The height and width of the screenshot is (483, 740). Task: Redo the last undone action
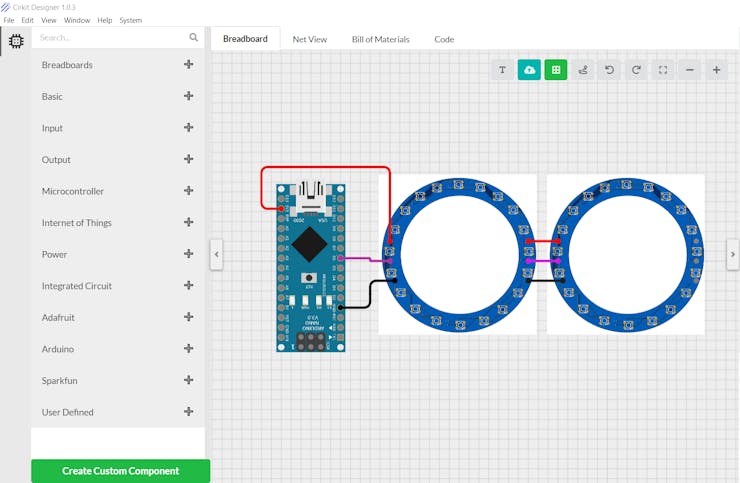[x=636, y=70]
